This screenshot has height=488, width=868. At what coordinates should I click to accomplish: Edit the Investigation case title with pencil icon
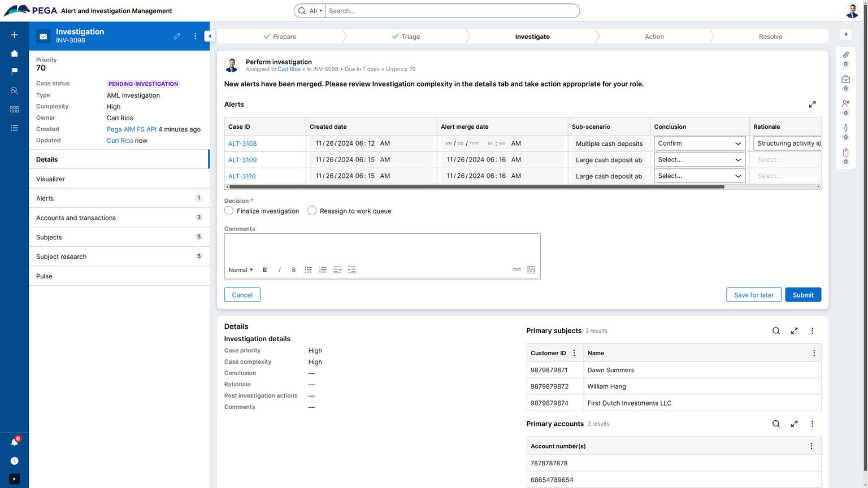(x=177, y=36)
